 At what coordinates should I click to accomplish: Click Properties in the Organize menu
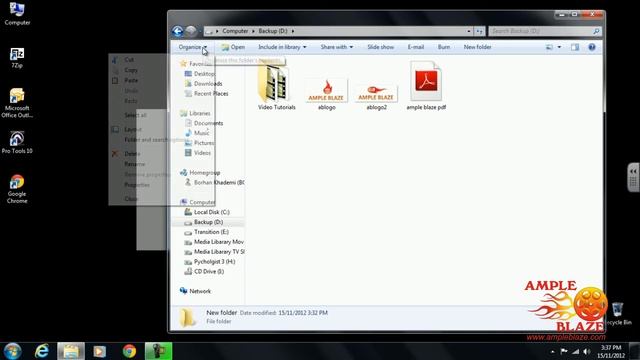(137, 185)
